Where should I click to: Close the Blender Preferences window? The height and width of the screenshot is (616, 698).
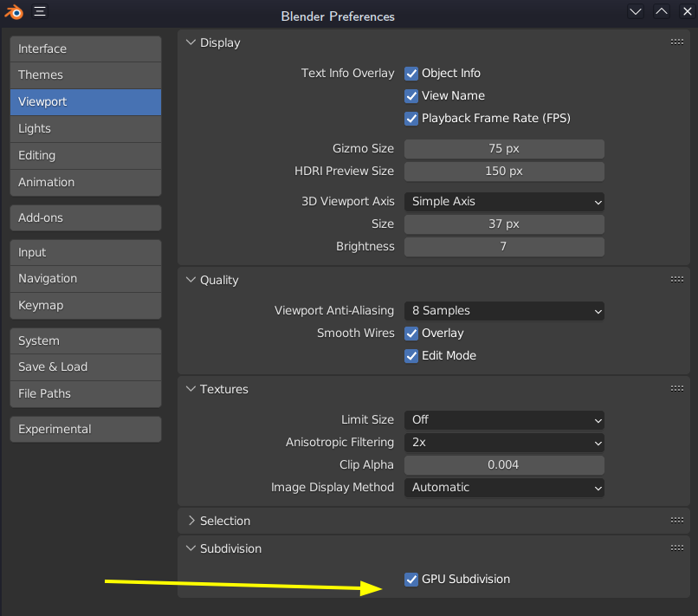pos(688,11)
